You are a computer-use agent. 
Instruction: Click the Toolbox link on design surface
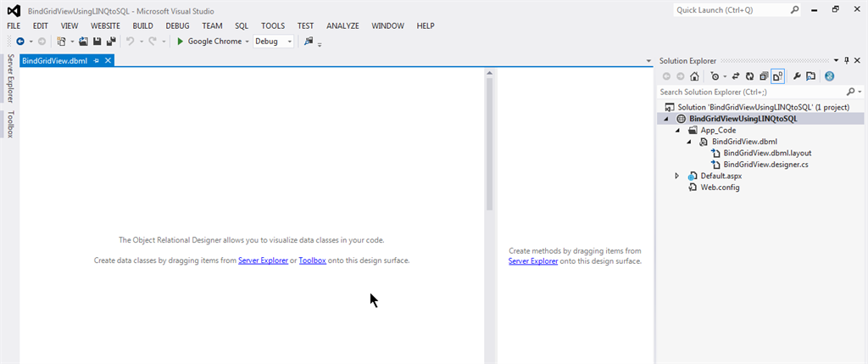[312, 260]
